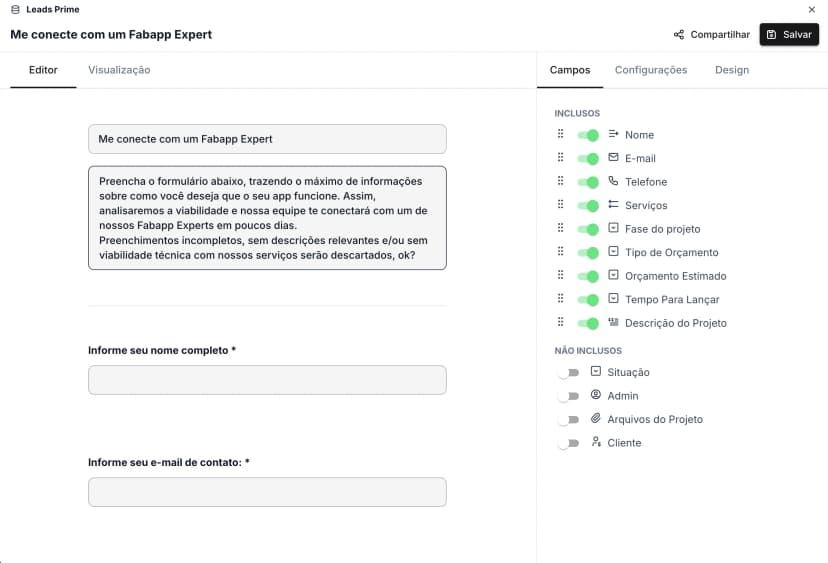Click the full name input field
This screenshot has height=563, width=828.
[267, 380]
